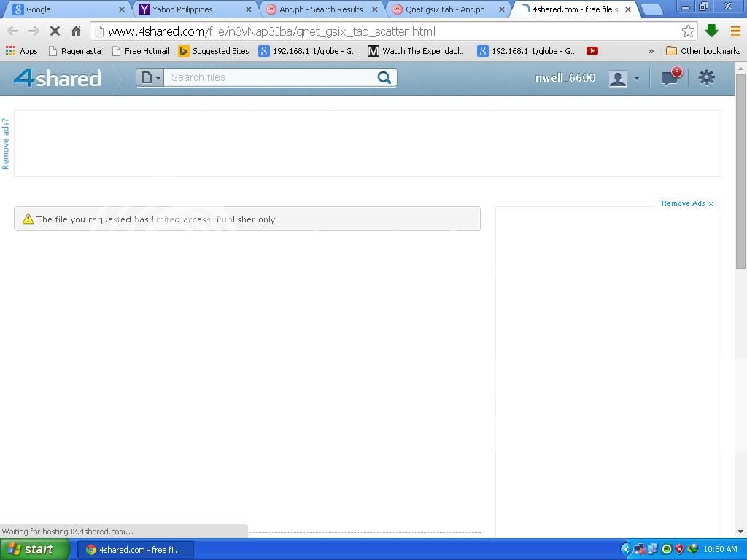Click the 4shared search magnifier icon
This screenshot has width=747, height=560.
tap(384, 78)
